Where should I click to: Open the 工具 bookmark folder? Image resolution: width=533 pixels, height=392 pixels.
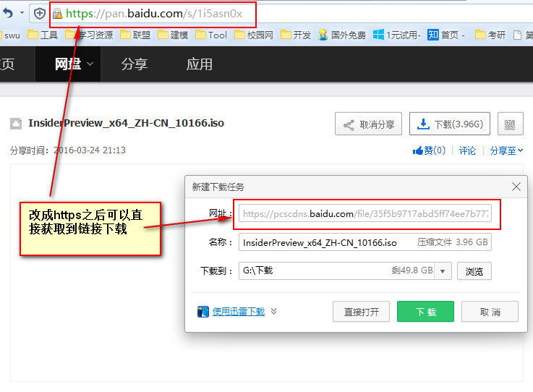pos(43,35)
